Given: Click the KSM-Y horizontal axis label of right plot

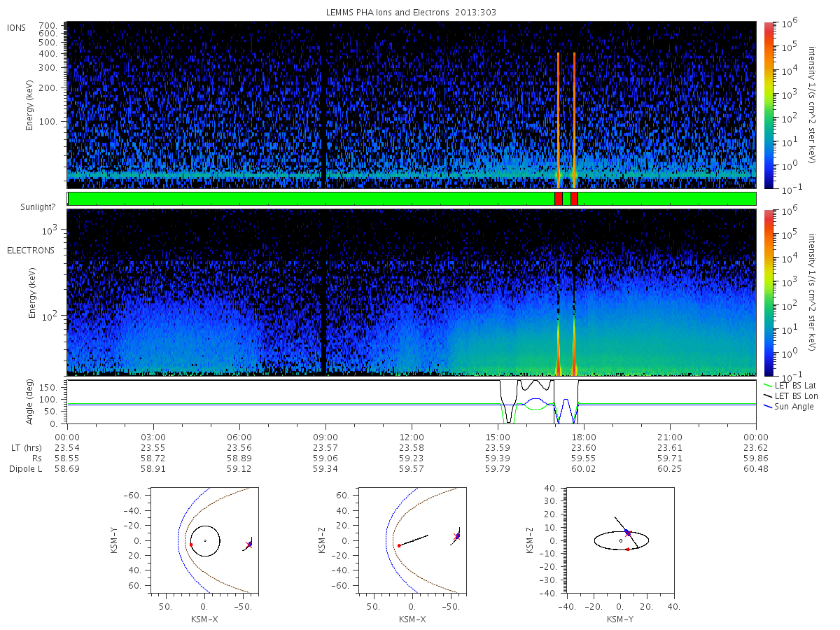Looking at the screenshot, I should pos(621,619).
